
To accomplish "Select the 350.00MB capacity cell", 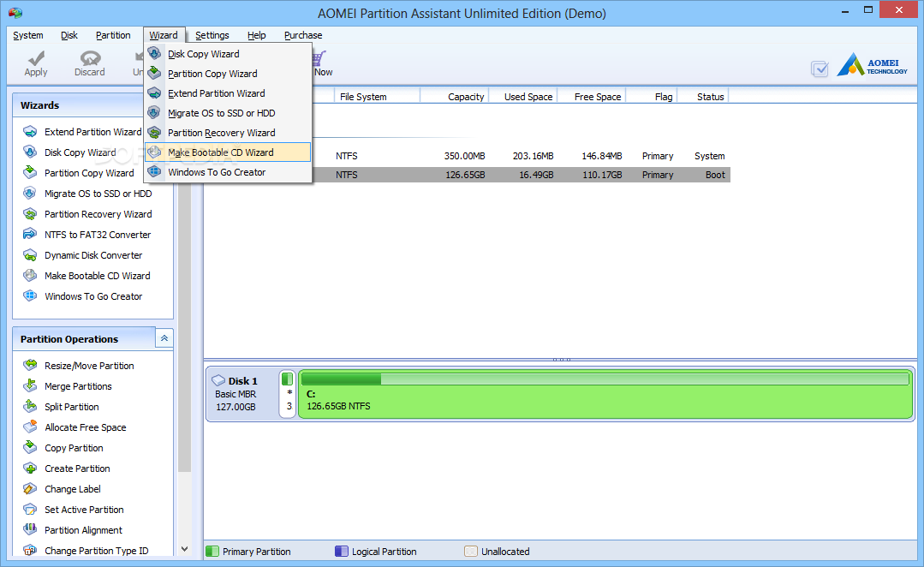I will 464,156.
